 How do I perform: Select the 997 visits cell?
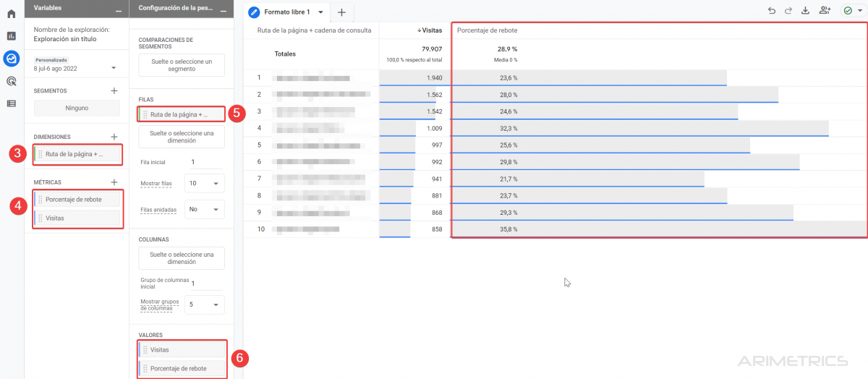pyautogui.click(x=415, y=145)
